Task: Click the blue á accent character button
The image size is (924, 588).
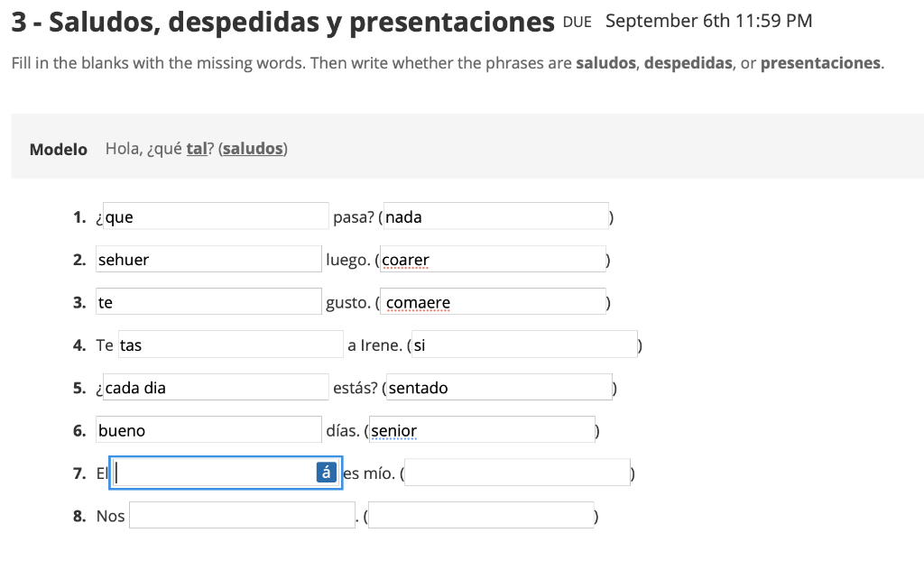Action: click(x=325, y=472)
